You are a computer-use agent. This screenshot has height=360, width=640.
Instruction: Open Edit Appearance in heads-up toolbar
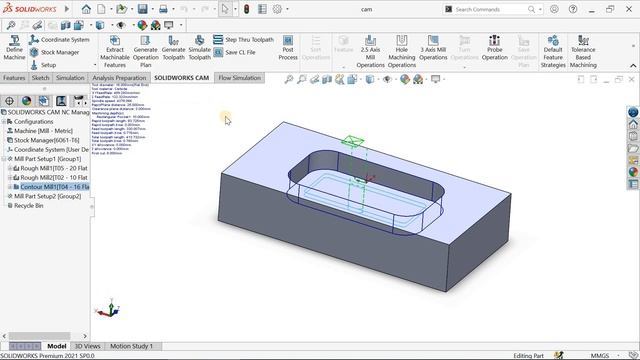405,79
